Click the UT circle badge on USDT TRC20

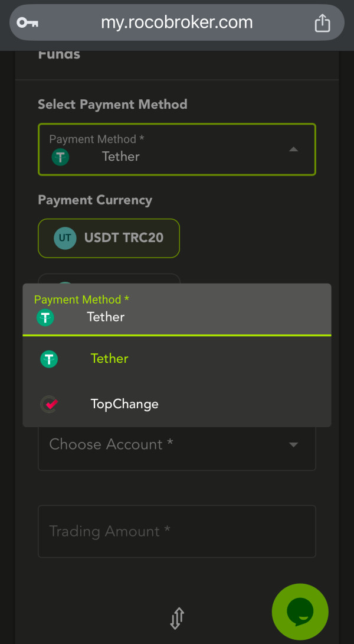[65, 238]
